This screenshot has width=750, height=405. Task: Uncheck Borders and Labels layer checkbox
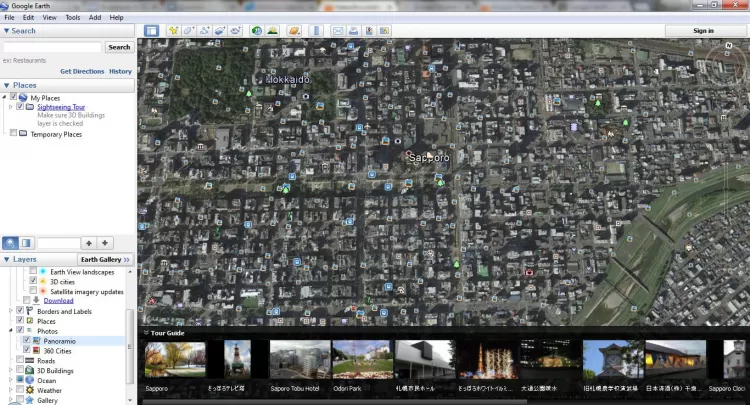(x=20, y=310)
